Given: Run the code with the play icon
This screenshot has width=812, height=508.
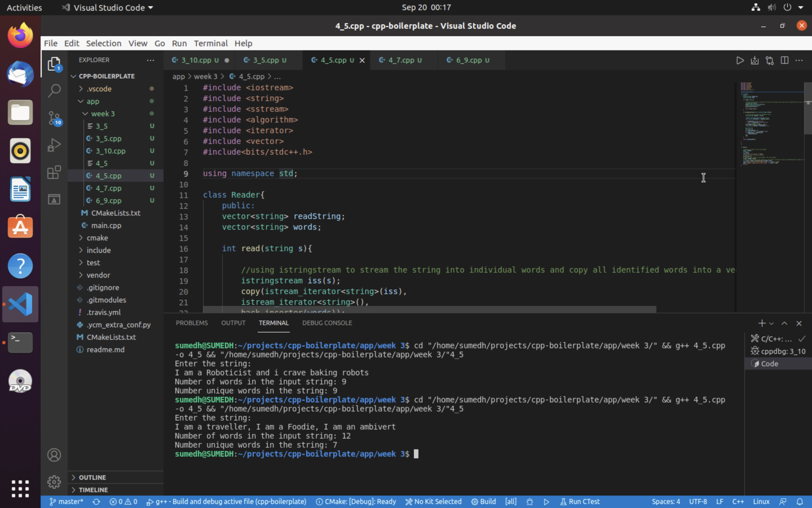Looking at the screenshot, I should pos(740,60).
